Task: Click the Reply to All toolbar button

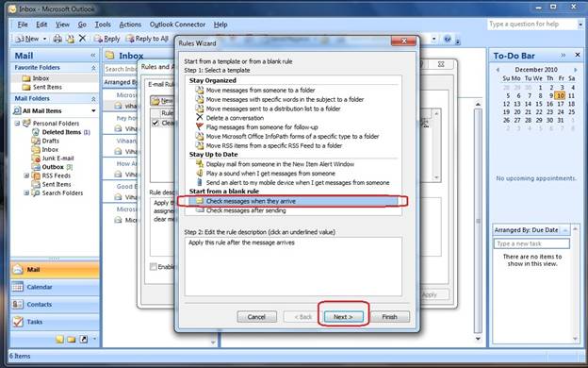Action: (147, 39)
